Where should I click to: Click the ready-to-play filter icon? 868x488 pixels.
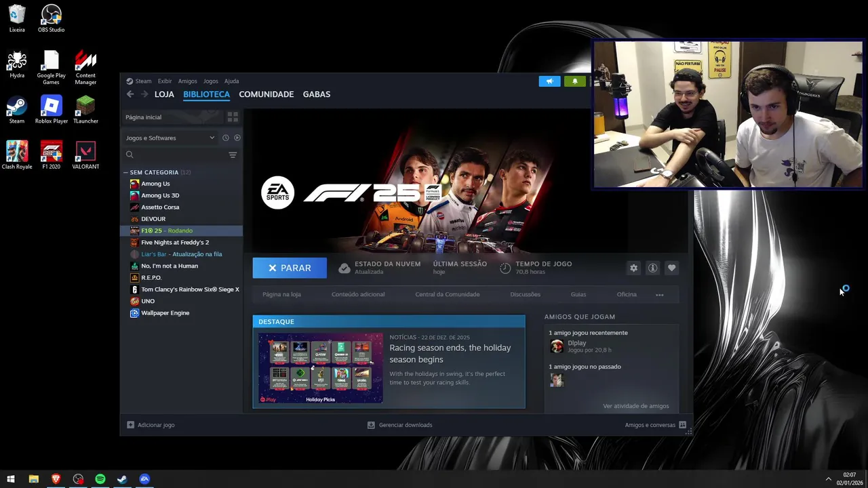(x=237, y=138)
